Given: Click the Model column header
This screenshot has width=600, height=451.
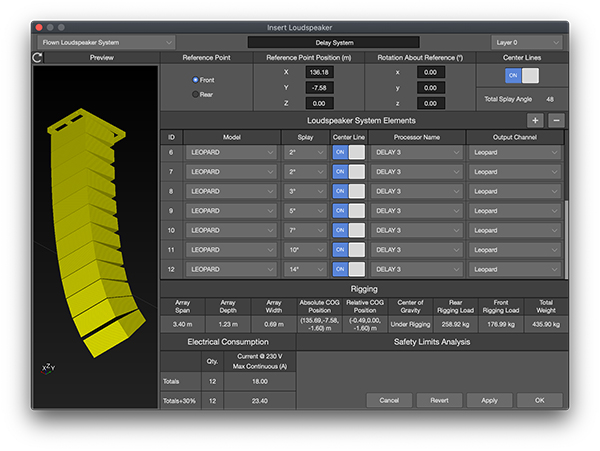Looking at the screenshot, I should click(x=232, y=137).
